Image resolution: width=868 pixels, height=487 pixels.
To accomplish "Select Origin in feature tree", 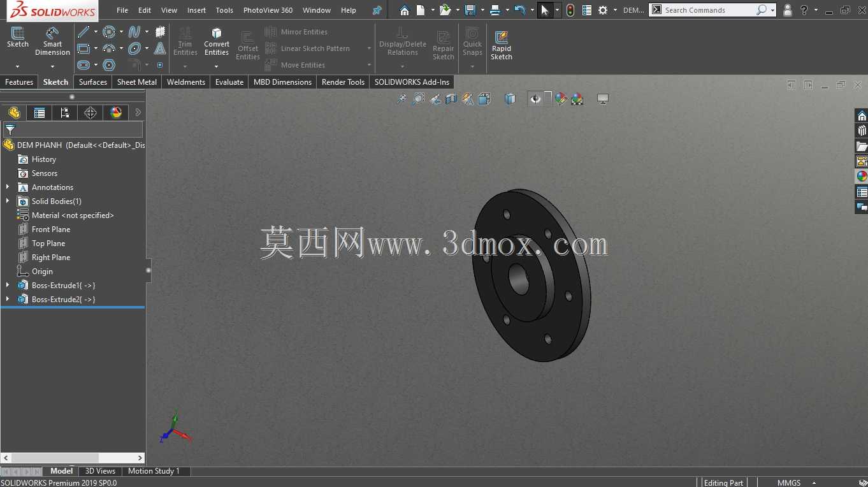I will point(42,272).
